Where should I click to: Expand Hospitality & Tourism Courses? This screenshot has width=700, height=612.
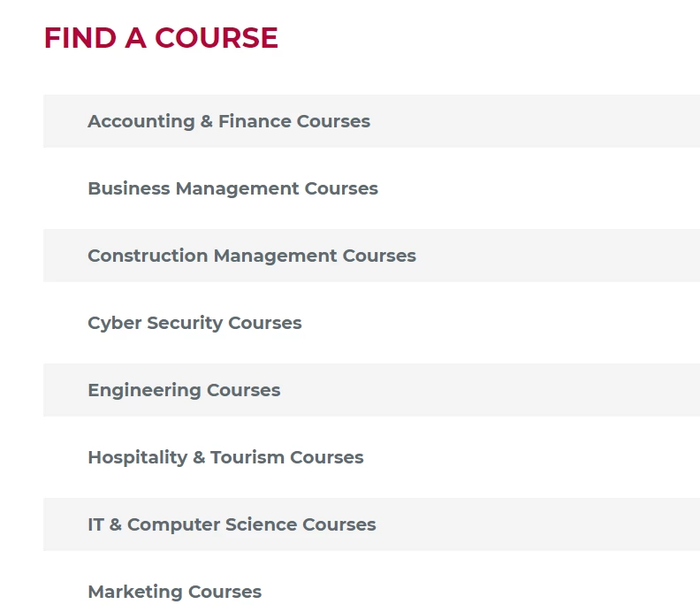pos(371,457)
